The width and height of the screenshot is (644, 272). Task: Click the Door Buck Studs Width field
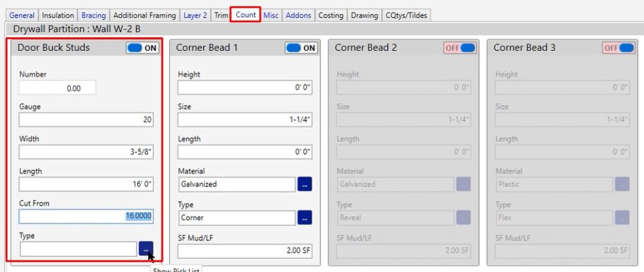pyautogui.click(x=86, y=152)
